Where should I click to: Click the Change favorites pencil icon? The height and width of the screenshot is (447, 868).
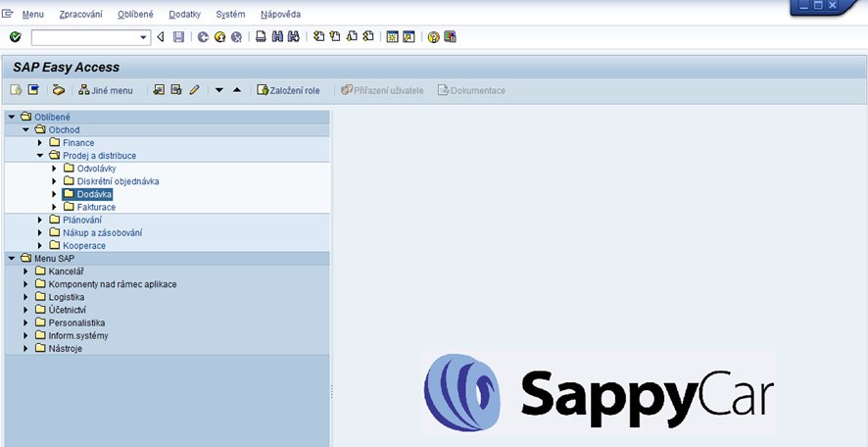coord(194,90)
